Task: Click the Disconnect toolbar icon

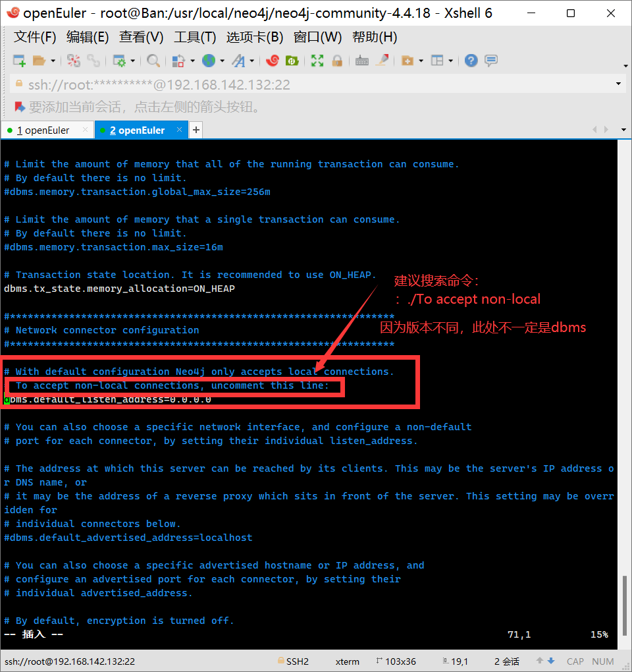Action: point(93,61)
